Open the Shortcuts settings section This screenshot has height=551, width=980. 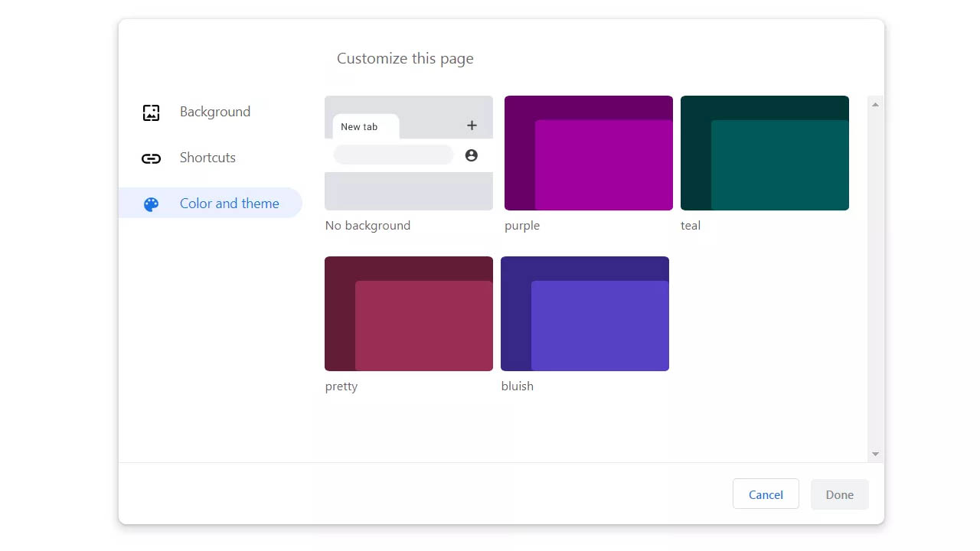207,158
